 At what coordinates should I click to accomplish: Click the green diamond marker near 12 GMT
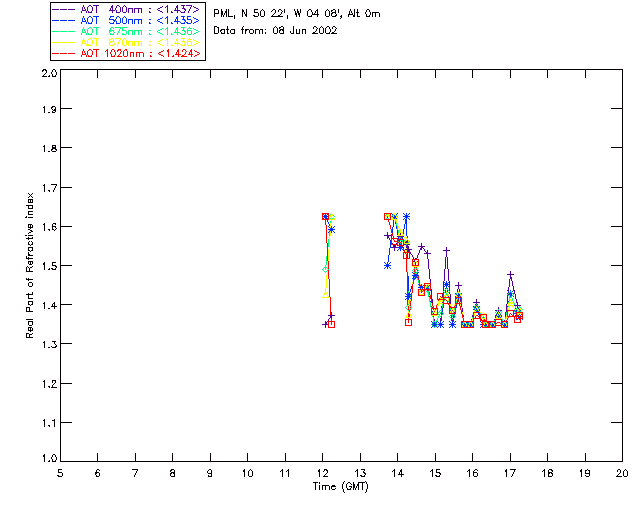(325, 269)
